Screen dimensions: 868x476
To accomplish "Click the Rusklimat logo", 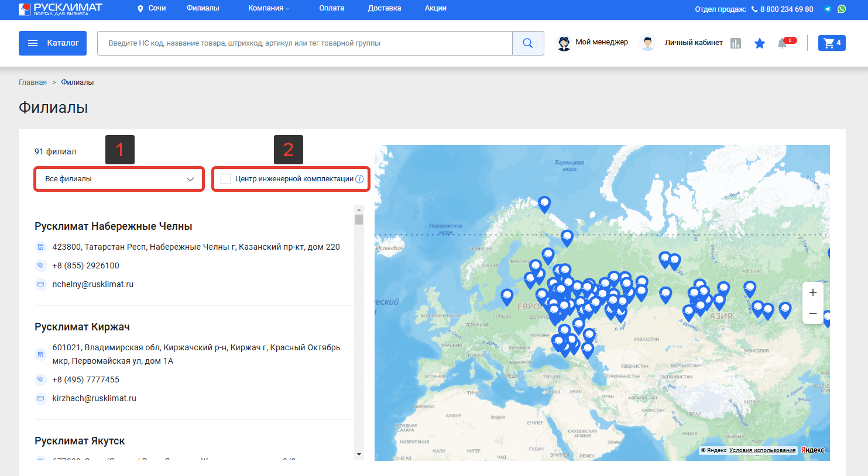I will click(60, 9).
